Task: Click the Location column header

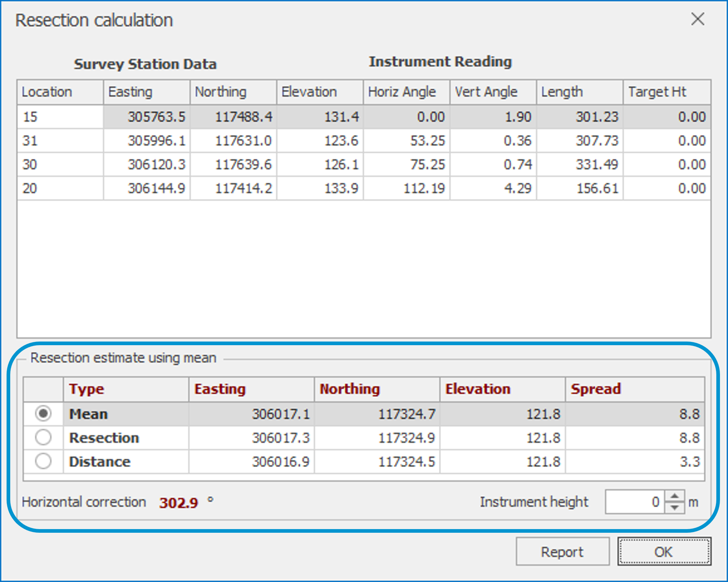Action: 60,92
